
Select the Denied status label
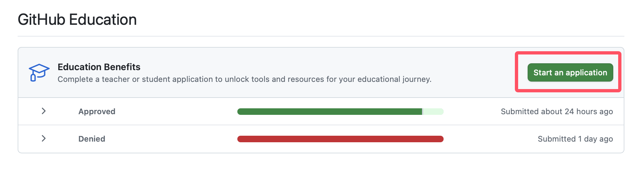click(92, 139)
